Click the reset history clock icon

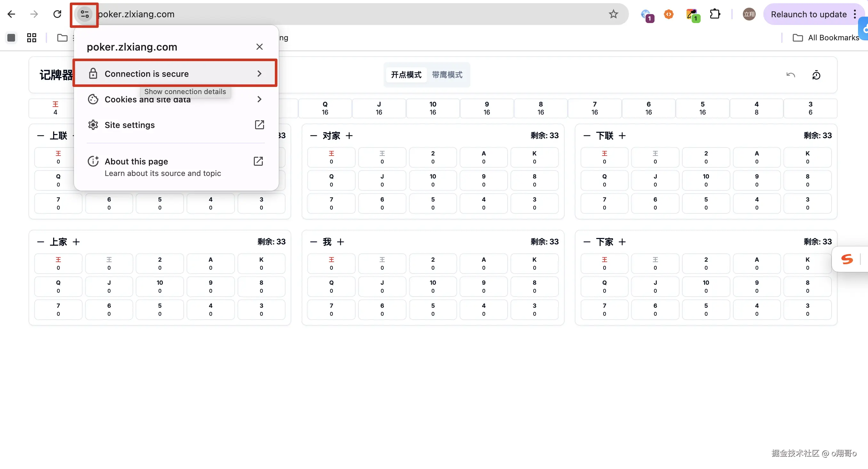816,75
